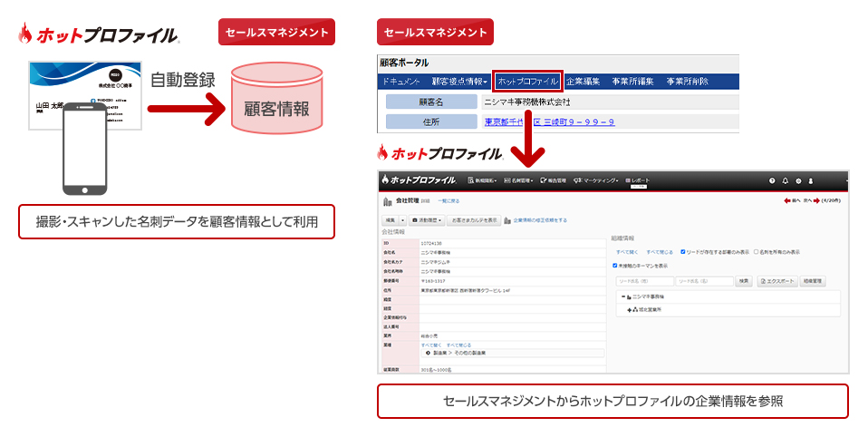Viewport: 868px width, 437px height.
Task: Open the 顧客接点情報 dropdown menu
Action: click(x=459, y=82)
